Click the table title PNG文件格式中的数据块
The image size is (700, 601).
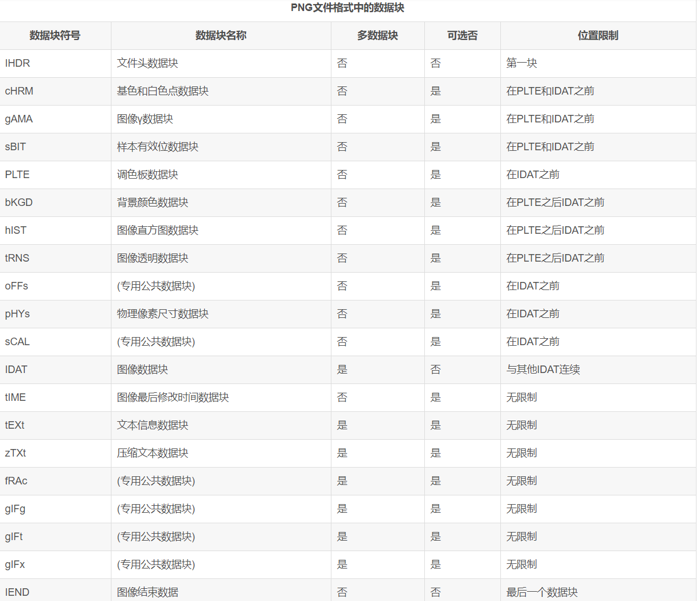(348, 8)
